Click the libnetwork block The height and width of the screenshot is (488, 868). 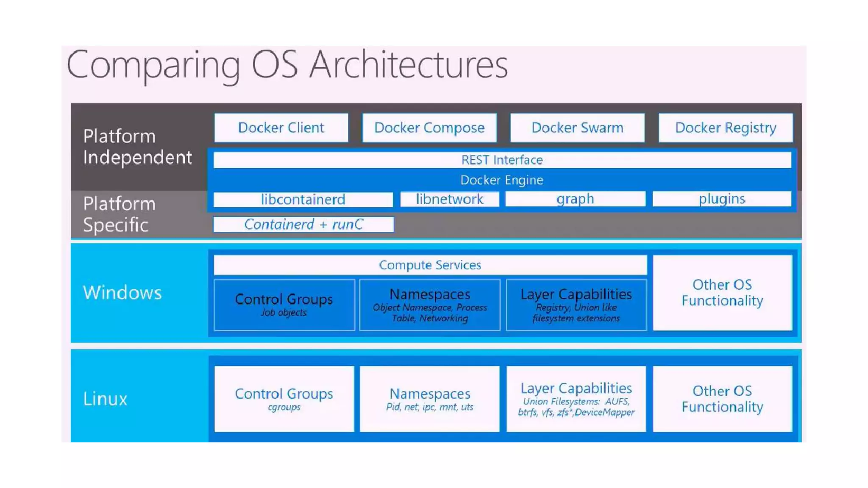click(449, 199)
